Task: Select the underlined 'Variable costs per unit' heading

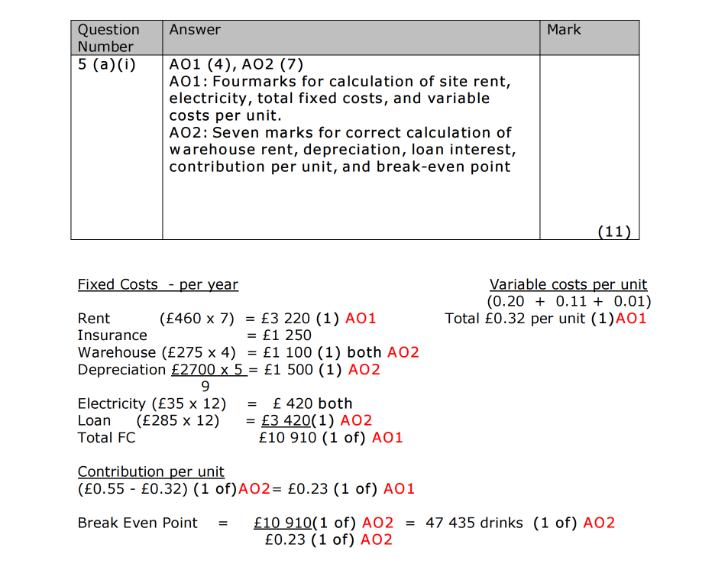Action: tap(568, 285)
